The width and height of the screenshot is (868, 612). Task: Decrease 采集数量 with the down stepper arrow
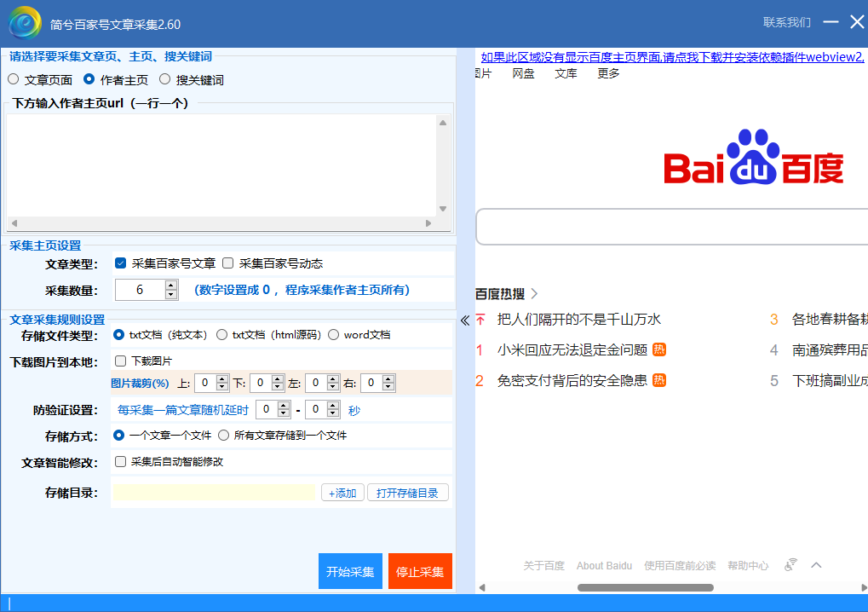click(x=171, y=295)
